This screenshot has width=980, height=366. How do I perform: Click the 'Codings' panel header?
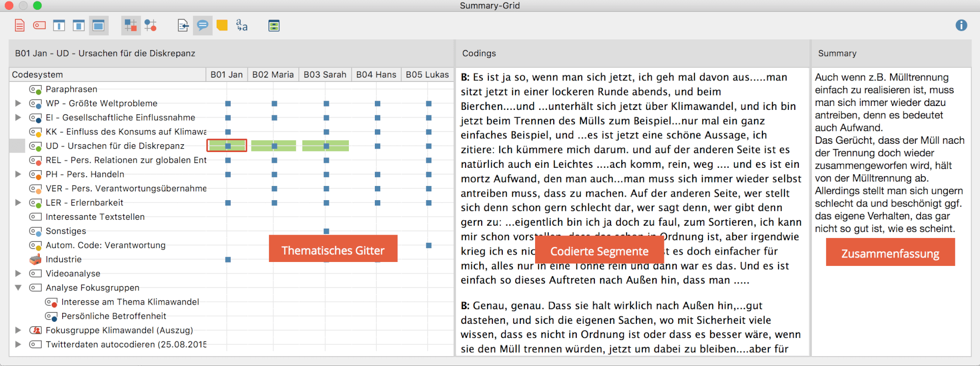pos(633,53)
